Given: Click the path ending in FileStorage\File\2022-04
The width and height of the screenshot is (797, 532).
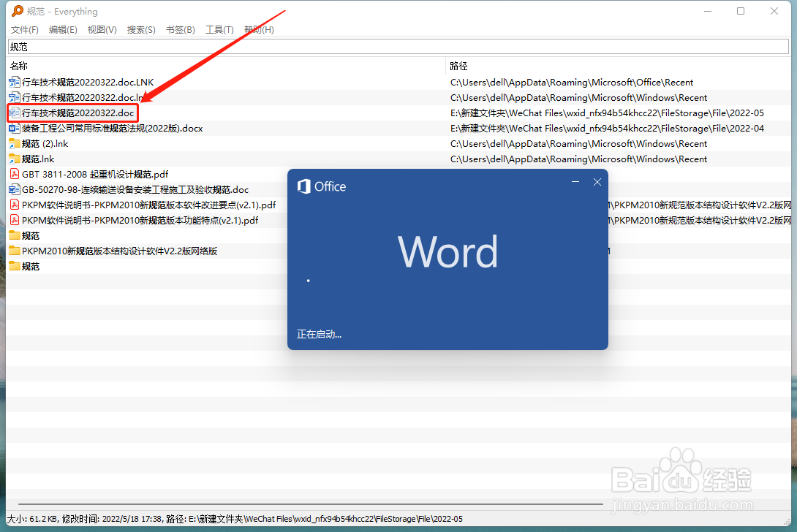Looking at the screenshot, I should click(607, 128).
